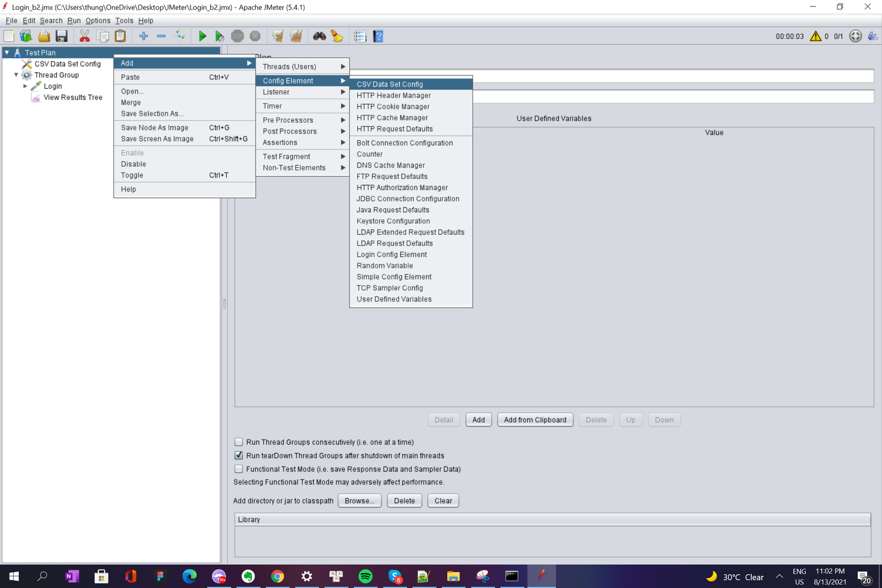Open Google Chrome from the taskbar
Image resolution: width=882 pixels, height=588 pixels.
coord(277,576)
